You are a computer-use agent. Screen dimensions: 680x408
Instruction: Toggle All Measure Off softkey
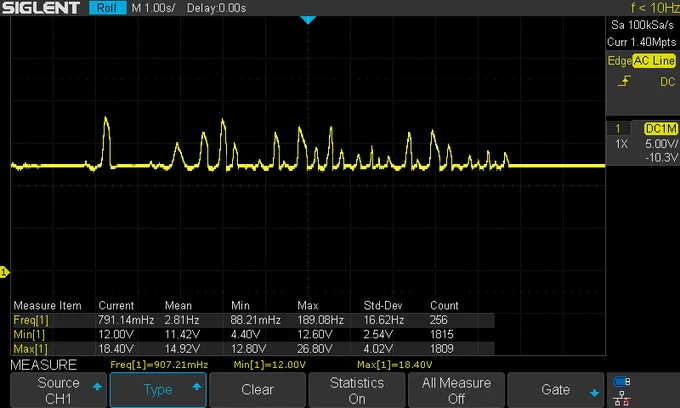tap(456, 390)
